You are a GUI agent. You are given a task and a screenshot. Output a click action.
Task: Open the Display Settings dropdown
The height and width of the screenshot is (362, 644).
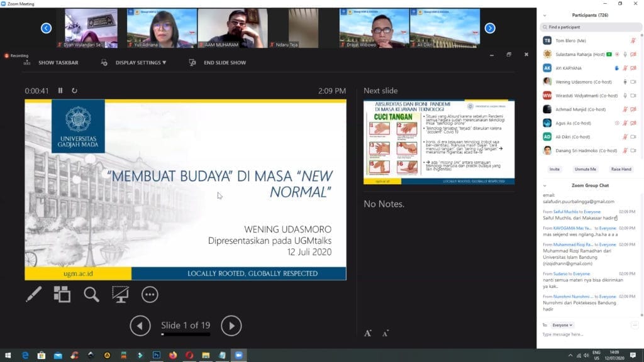[x=140, y=63]
